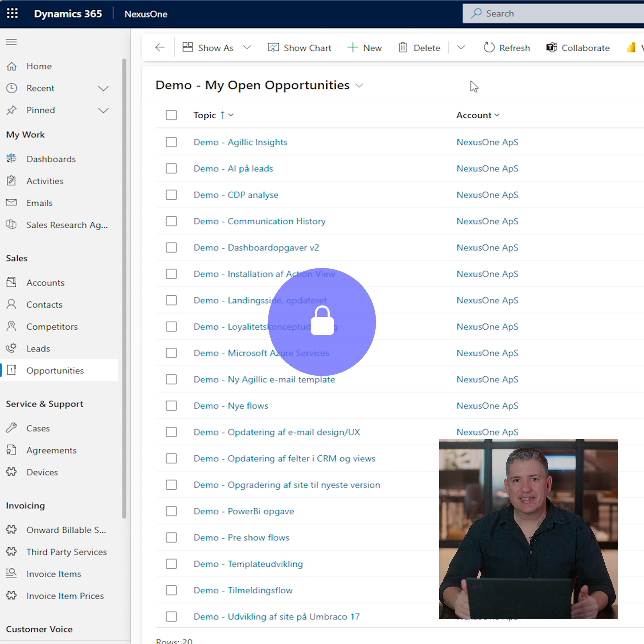Click the Recent clock icon
This screenshot has height=644, width=644.
click(12, 88)
